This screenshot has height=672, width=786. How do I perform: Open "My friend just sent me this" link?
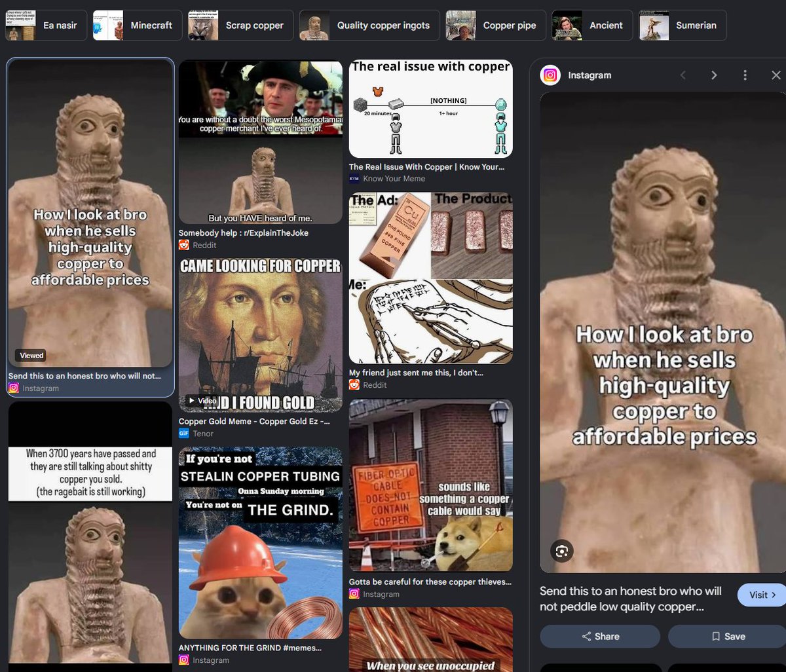[x=416, y=373]
